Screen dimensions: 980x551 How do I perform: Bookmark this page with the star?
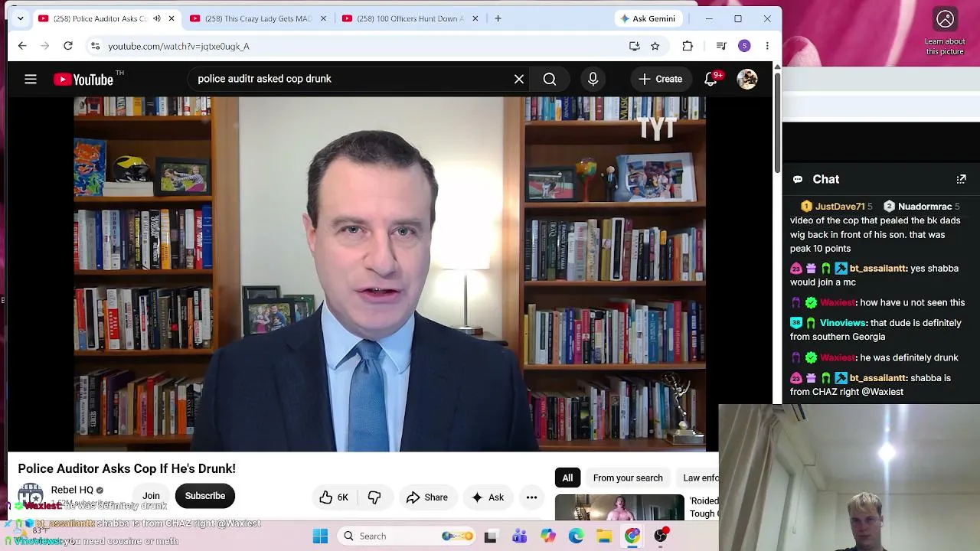655,46
